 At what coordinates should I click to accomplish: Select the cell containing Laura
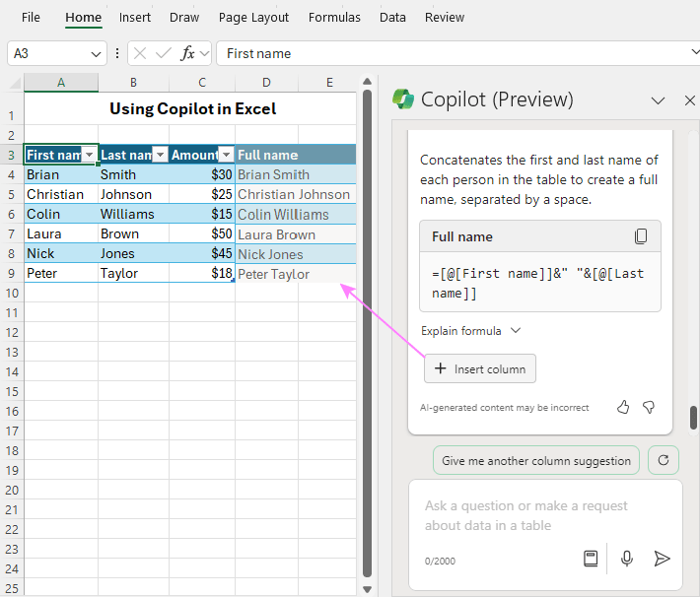[x=61, y=233]
